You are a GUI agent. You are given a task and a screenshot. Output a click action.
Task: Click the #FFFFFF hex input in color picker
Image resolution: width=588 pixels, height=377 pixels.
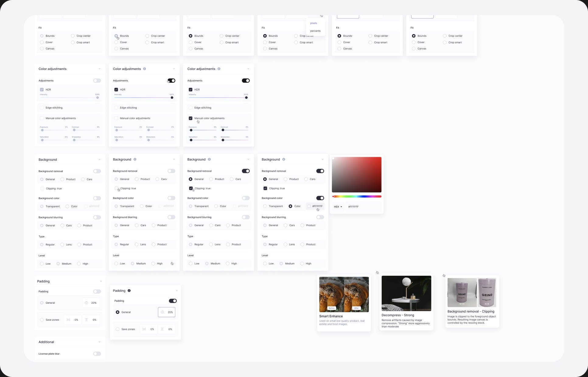(x=364, y=207)
